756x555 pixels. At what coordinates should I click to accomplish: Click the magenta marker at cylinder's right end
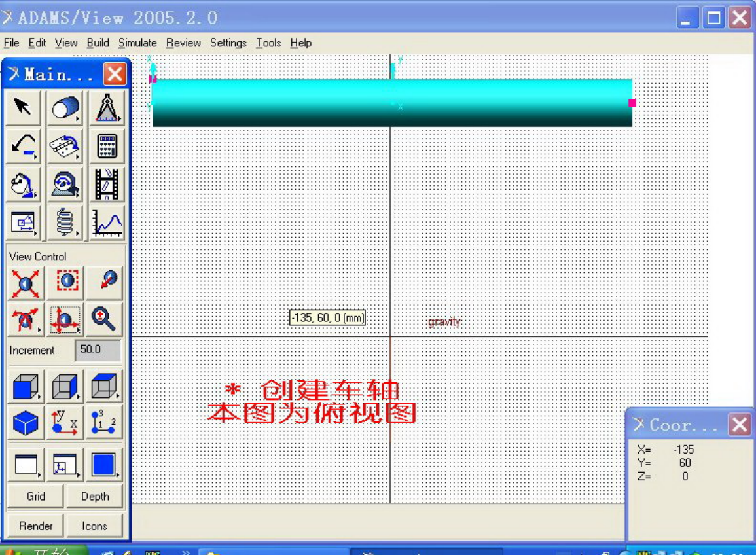point(632,103)
